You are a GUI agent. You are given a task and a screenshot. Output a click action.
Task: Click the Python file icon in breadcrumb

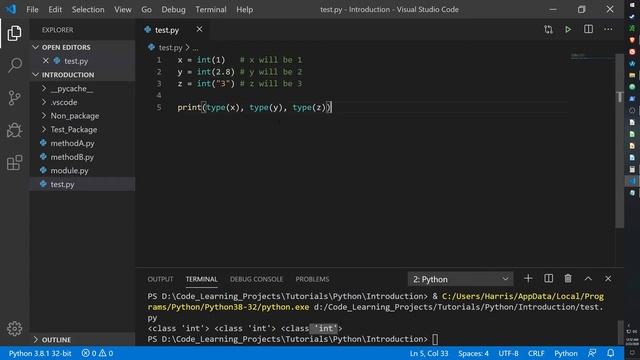(x=151, y=47)
